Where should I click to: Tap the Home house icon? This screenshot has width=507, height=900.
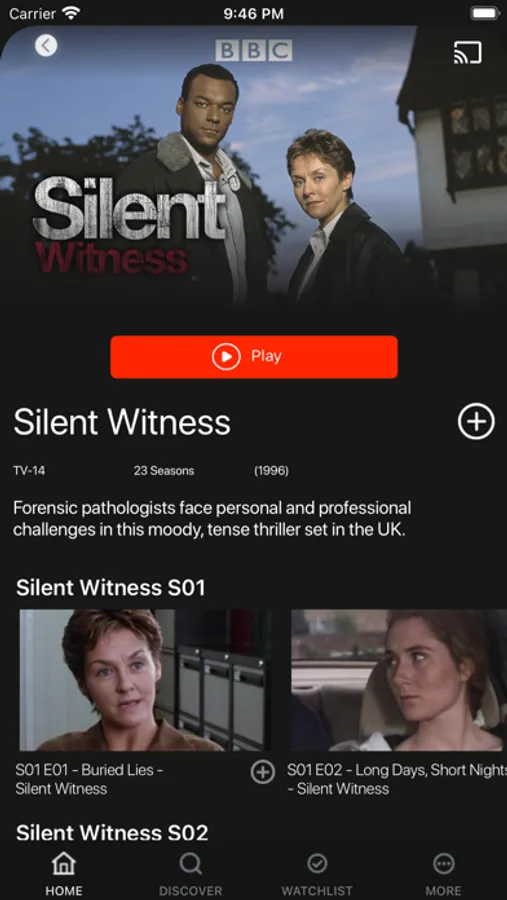click(64, 863)
